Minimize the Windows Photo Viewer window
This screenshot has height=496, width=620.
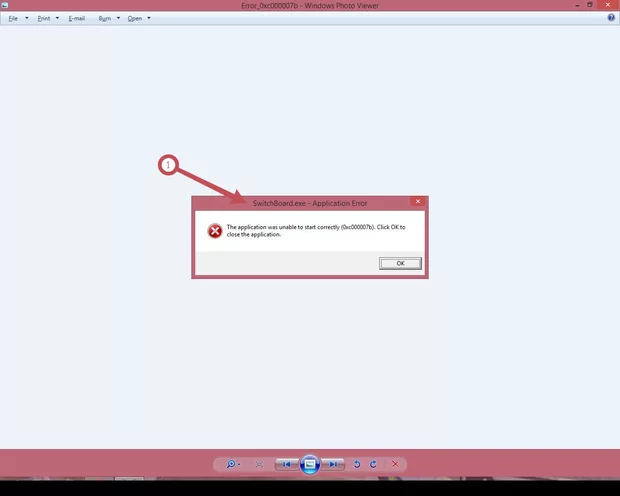pyautogui.click(x=577, y=5)
